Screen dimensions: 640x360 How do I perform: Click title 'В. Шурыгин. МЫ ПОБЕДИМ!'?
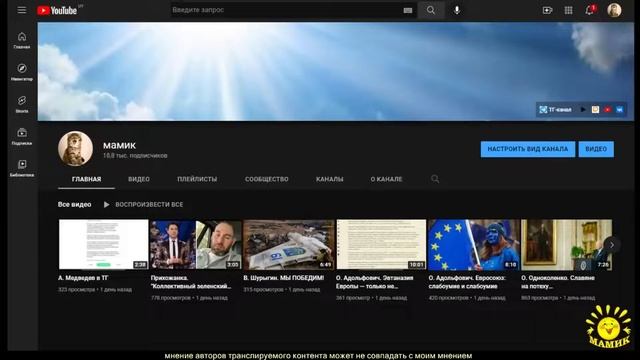coord(284,278)
